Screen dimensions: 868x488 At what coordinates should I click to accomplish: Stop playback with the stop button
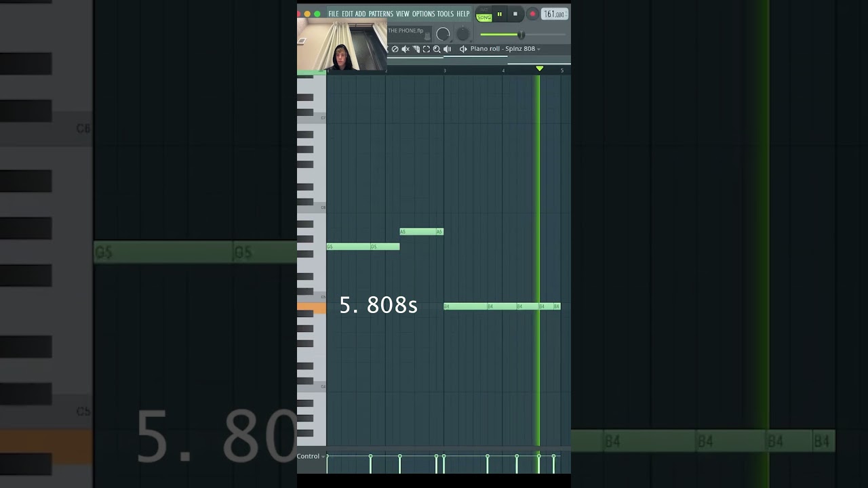click(x=515, y=14)
